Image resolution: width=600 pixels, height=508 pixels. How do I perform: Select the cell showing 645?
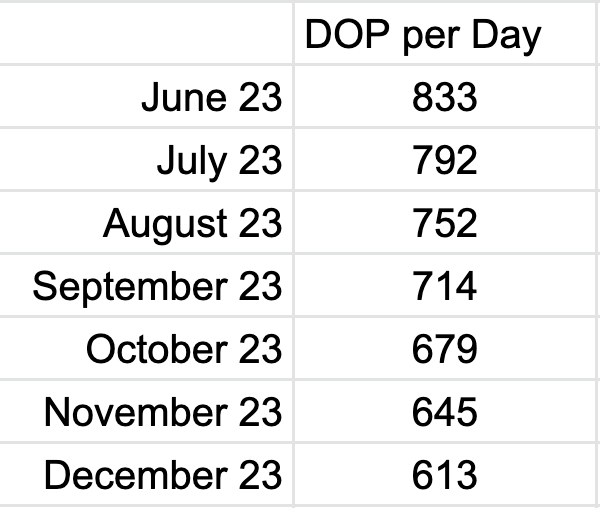point(445,412)
